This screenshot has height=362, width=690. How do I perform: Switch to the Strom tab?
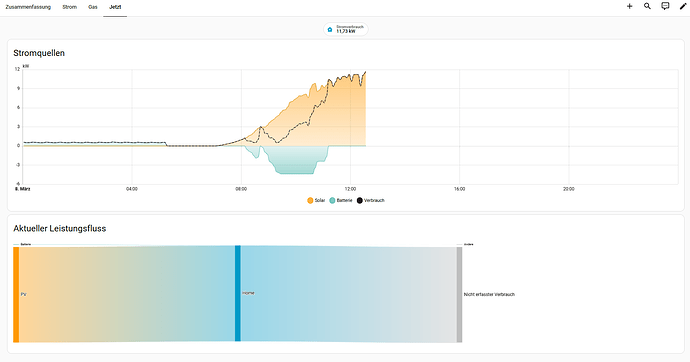(70, 7)
